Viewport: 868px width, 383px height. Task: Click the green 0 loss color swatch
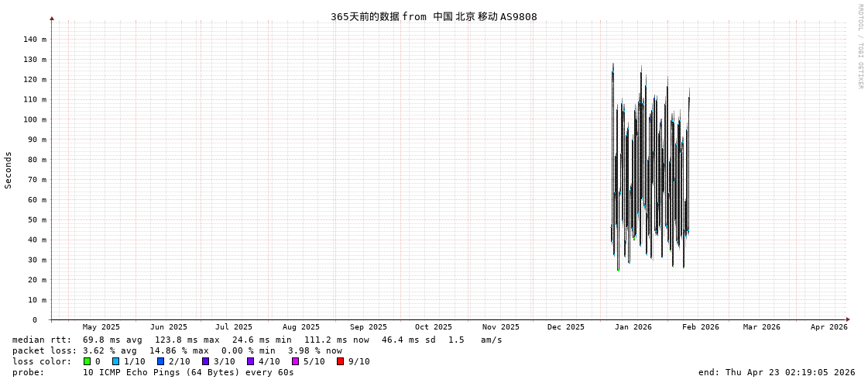[x=87, y=361]
